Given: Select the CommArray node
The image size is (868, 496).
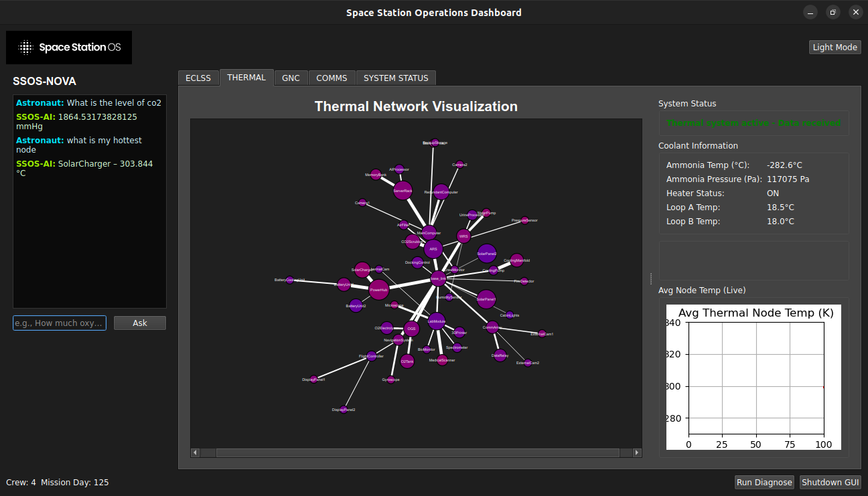Looking at the screenshot, I should (x=492, y=327).
